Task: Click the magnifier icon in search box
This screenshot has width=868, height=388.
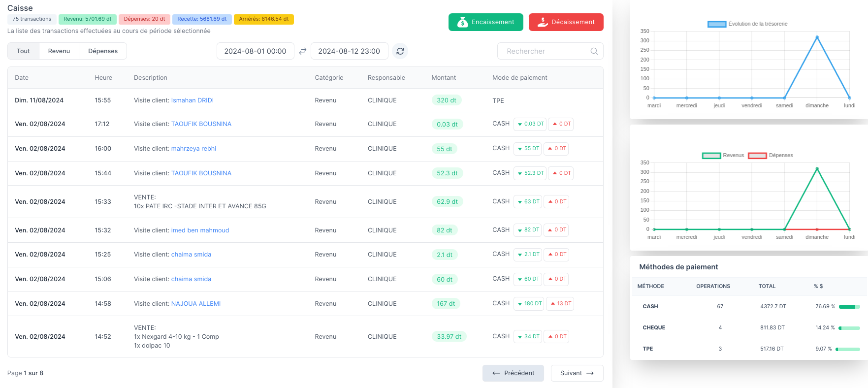Action: (594, 51)
